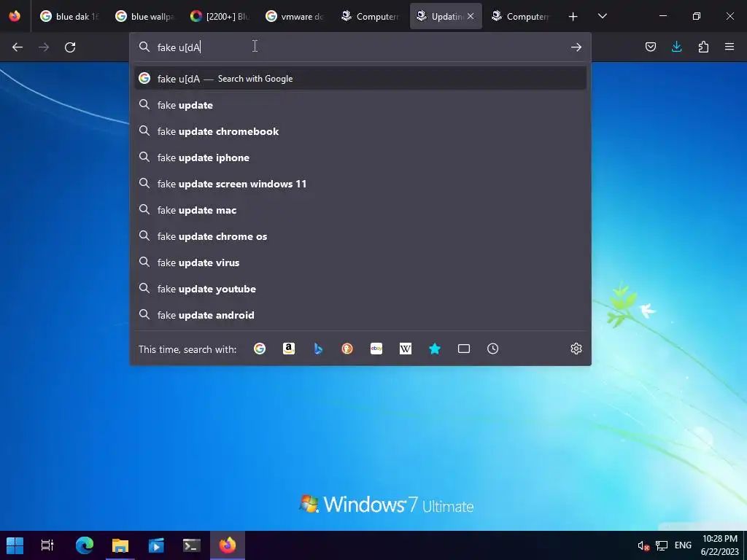
Task: Switch to the last Computer tab
Action: (x=521, y=16)
